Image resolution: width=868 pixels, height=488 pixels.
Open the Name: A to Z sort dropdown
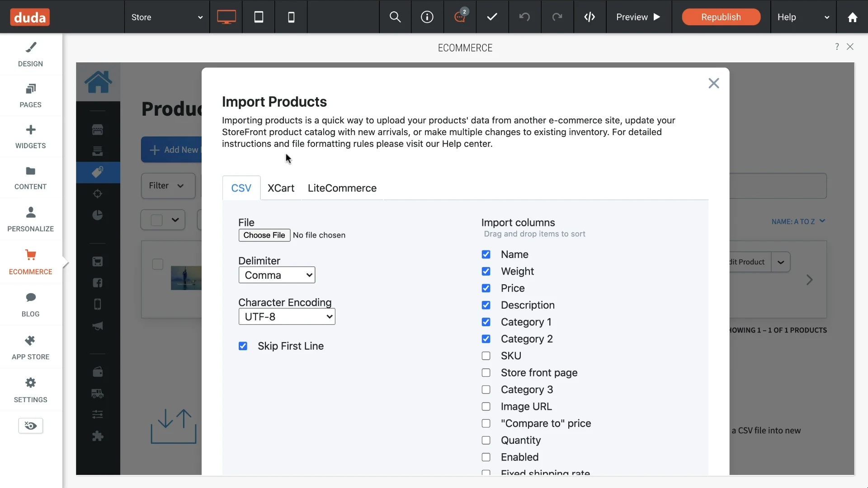pos(798,221)
